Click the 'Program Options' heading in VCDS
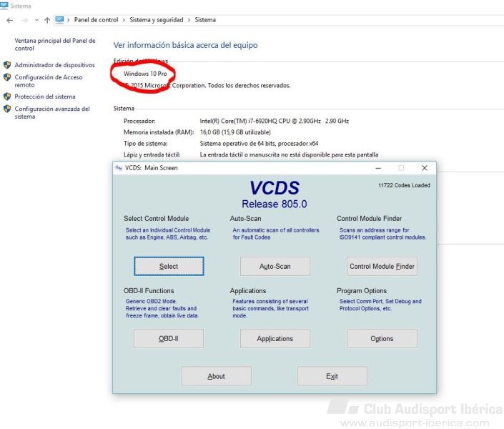 click(362, 291)
